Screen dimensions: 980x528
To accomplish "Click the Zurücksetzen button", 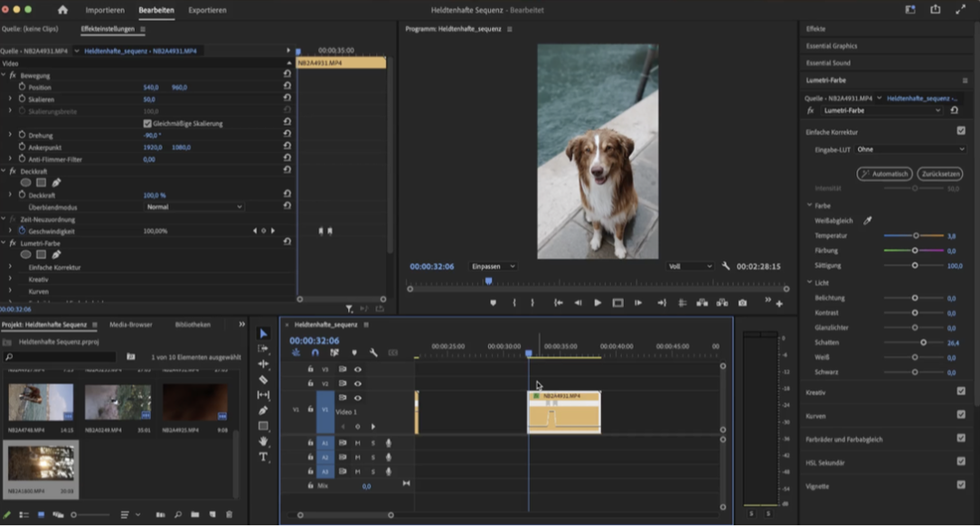I will click(939, 174).
